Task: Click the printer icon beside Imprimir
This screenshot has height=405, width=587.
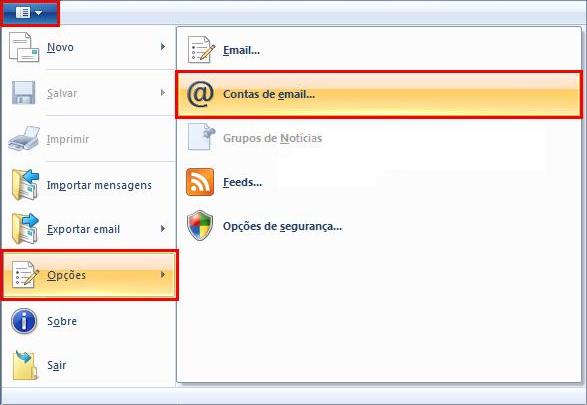Action: 24,138
